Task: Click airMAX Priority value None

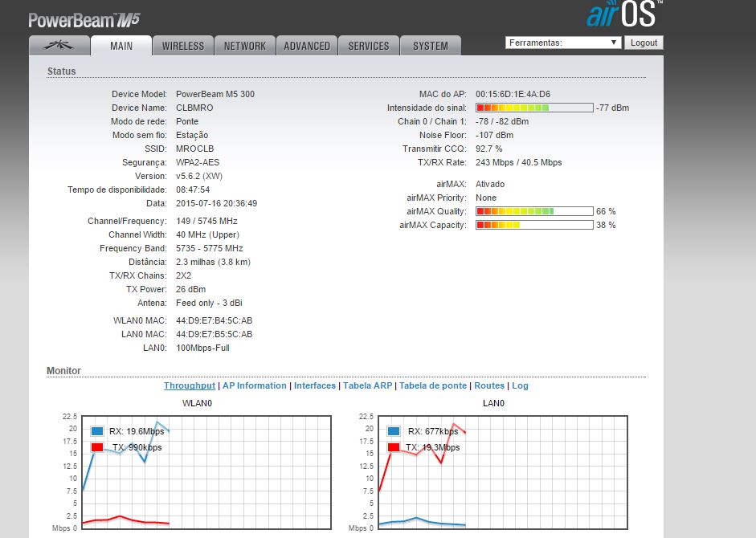Action: coord(486,198)
